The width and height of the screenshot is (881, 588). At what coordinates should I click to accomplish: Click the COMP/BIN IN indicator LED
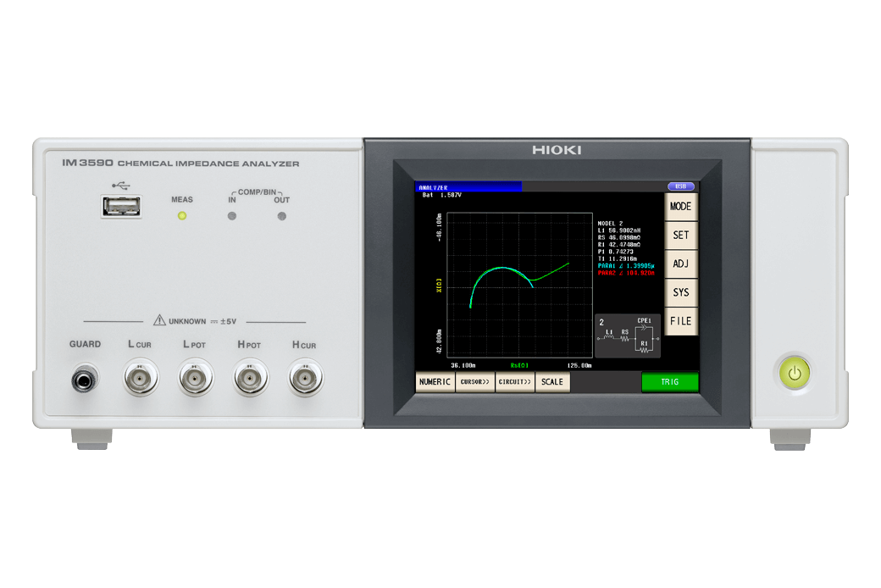tap(232, 216)
